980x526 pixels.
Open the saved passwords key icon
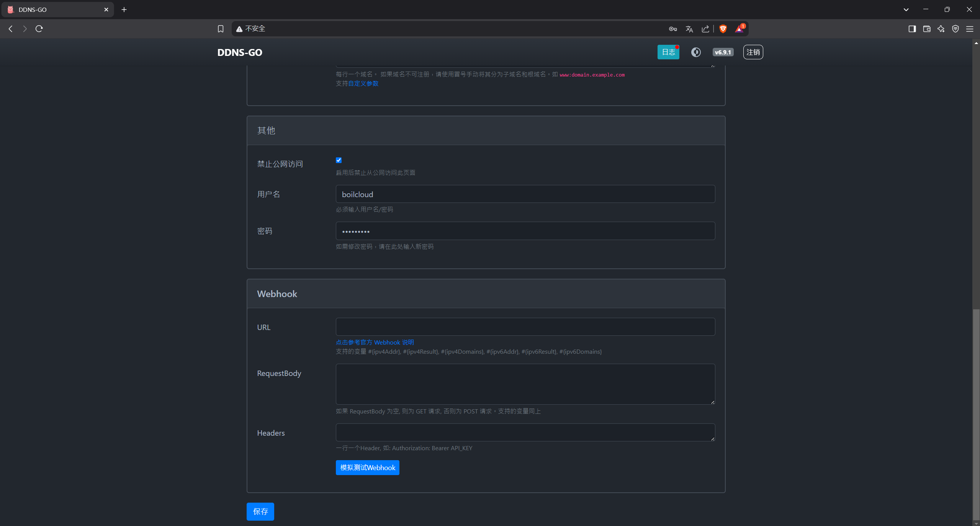pyautogui.click(x=673, y=29)
